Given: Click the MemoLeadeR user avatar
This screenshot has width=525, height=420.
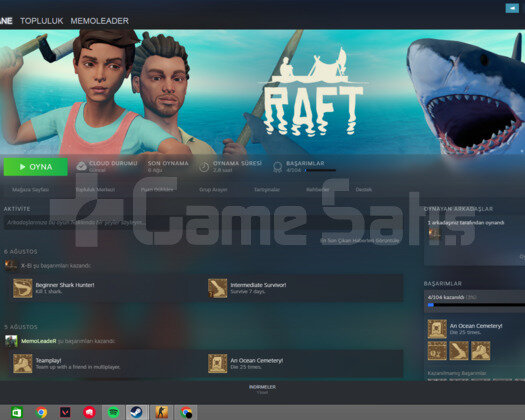Looking at the screenshot, I should 11,341.
